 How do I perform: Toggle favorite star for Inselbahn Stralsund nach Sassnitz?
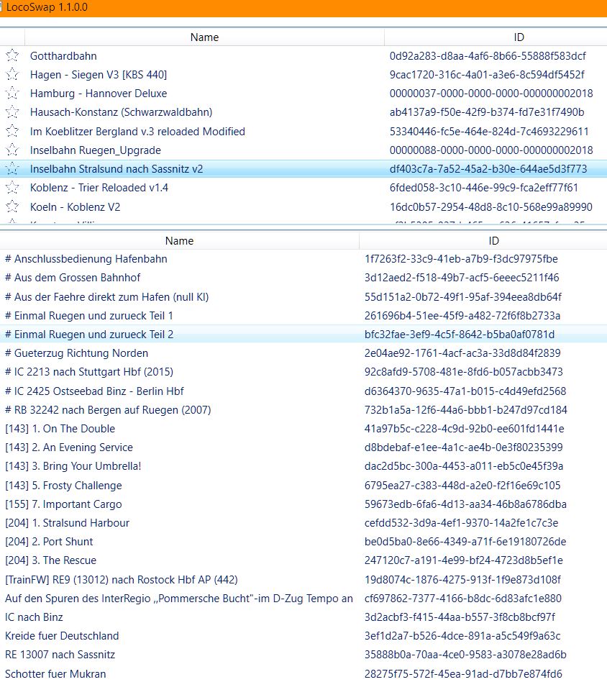click(12, 169)
